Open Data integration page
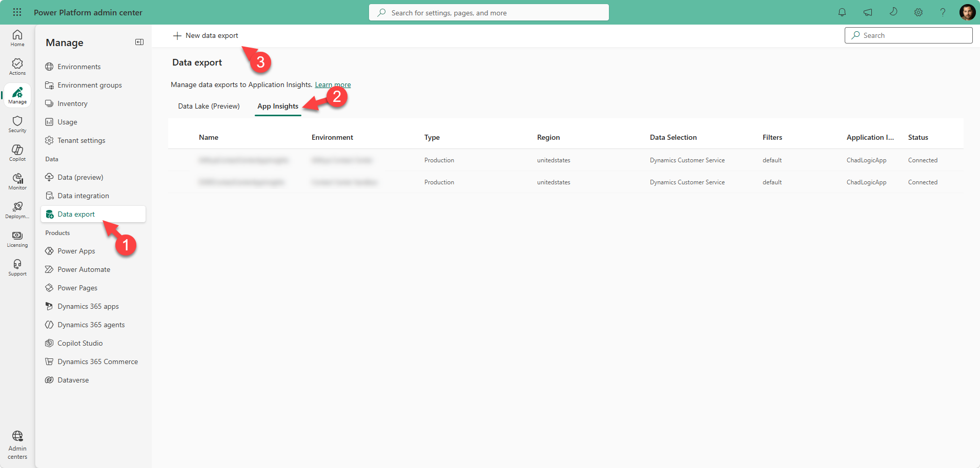Screen dimensions: 980x468 pos(93,196)
